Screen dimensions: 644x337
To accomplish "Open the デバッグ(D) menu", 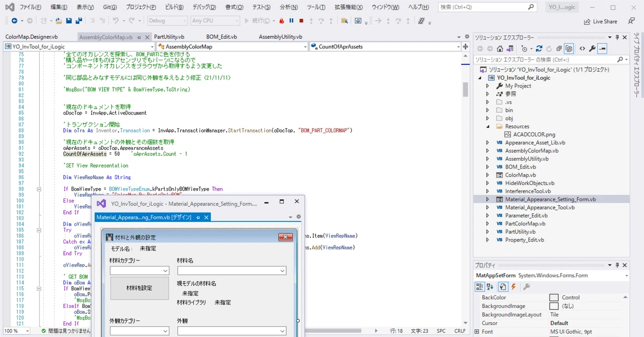I will tap(204, 7).
